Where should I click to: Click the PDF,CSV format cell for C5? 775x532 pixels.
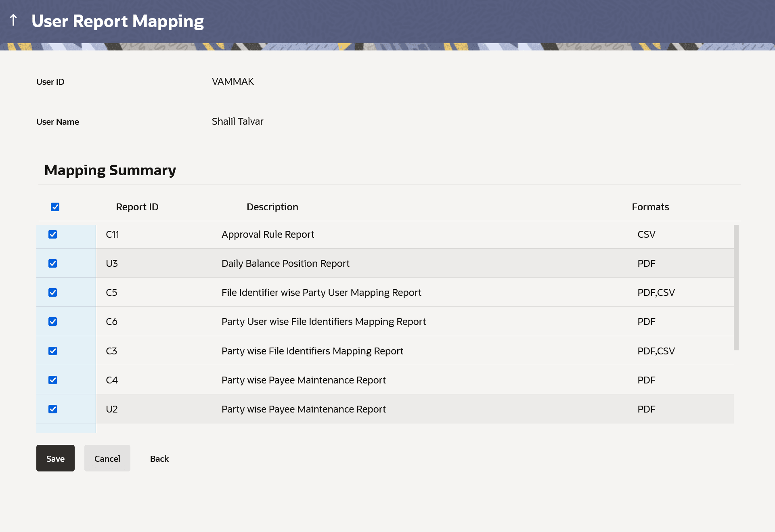(656, 293)
